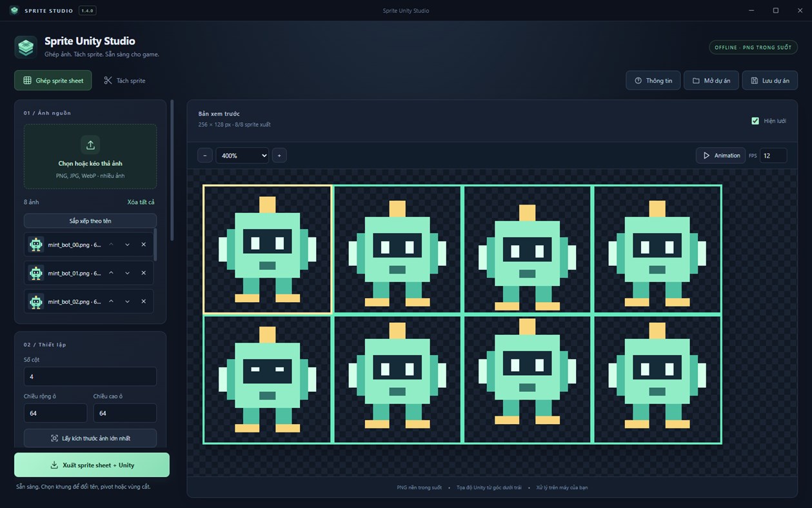Zoom out with the minus button

[x=204, y=156]
